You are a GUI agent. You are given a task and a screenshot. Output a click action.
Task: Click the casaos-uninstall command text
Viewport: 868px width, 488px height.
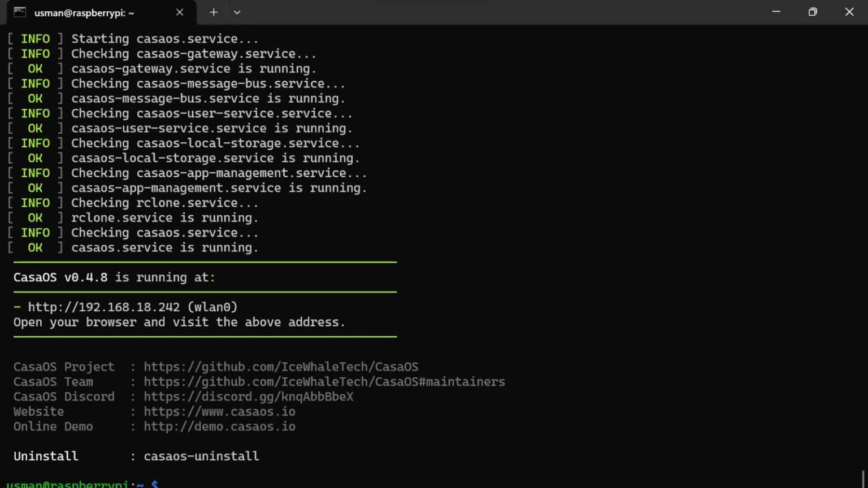point(201,456)
